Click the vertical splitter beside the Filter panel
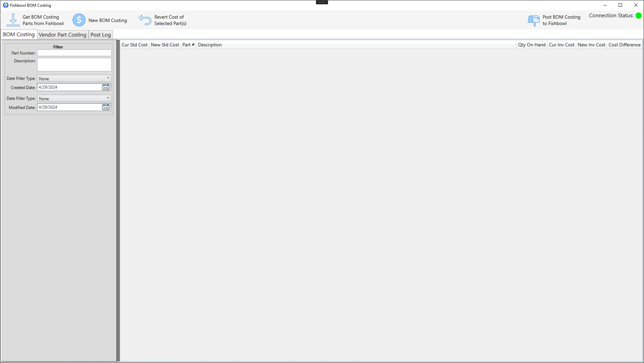 (x=118, y=200)
